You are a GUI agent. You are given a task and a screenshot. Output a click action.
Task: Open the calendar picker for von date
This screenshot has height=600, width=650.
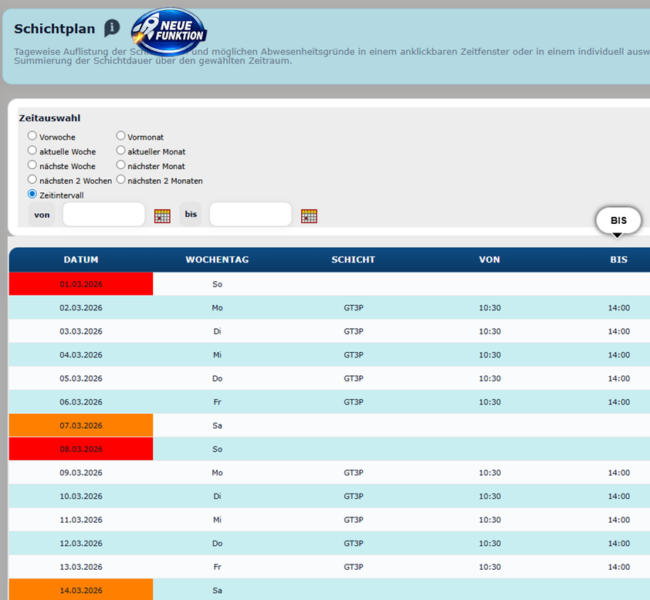point(162,216)
